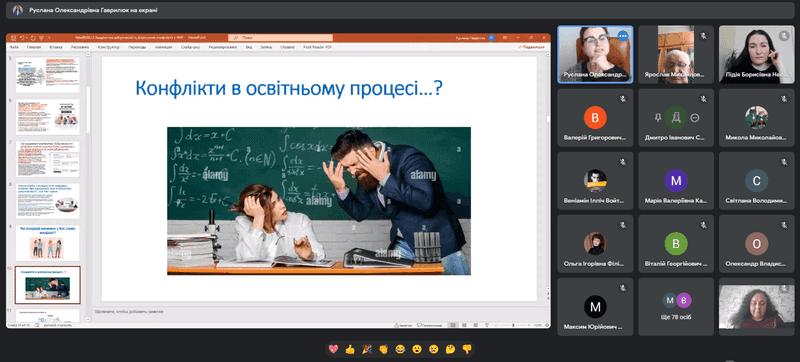
Task: Switch to slide sorter view in status bar
Action: point(464,325)
